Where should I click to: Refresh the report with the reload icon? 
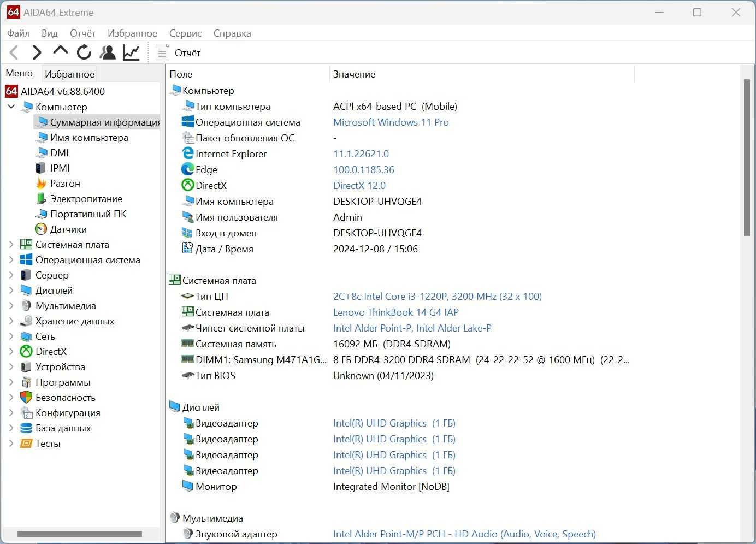pyautogui.click(x=84, y=52)
